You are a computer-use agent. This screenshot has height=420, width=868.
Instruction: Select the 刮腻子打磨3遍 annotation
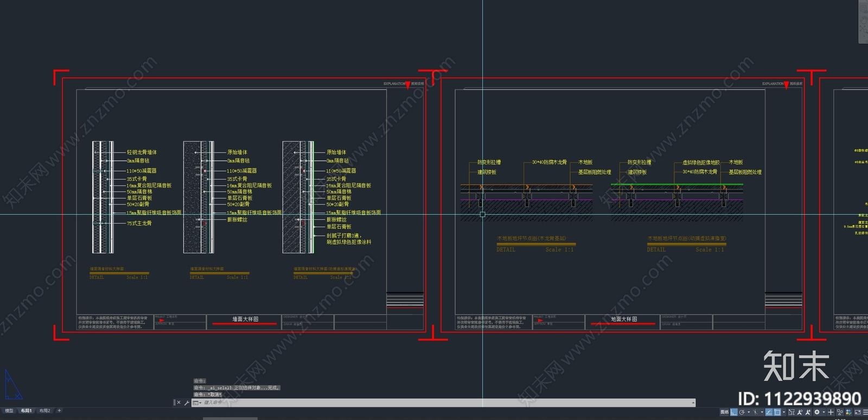click(x=344, y=236)
